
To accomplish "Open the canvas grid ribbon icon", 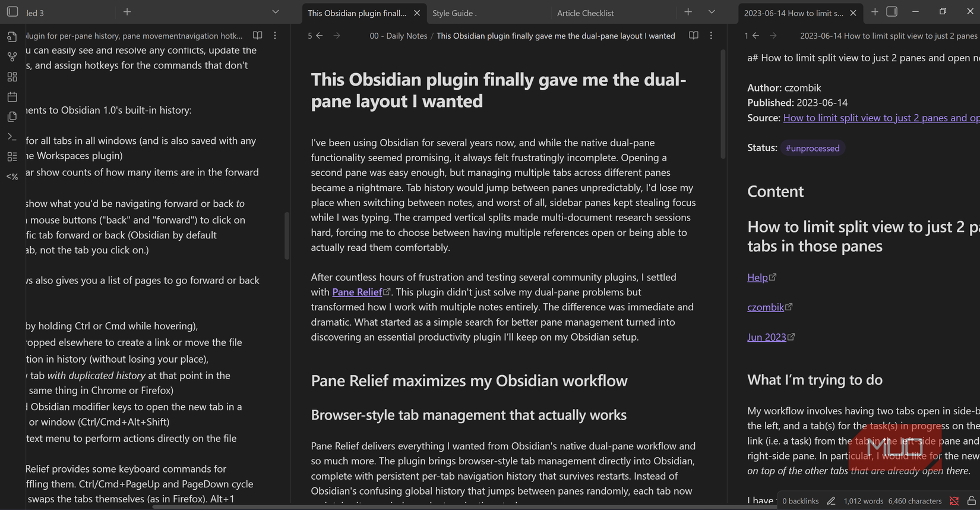I will pyautogui.click(x=12, y=77).
